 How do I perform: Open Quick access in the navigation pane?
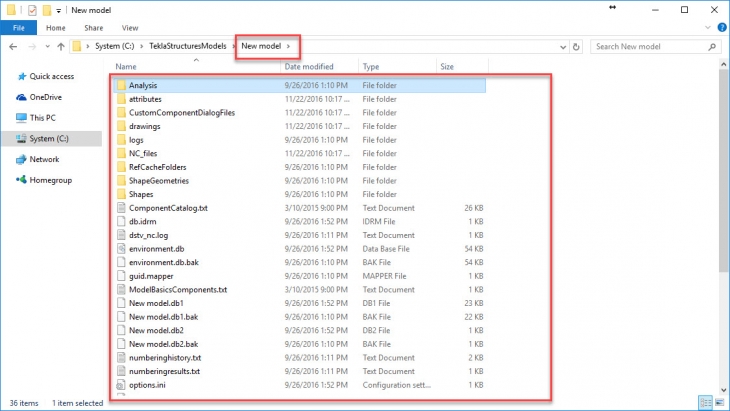pyautogui.click(x=51, y=76)
